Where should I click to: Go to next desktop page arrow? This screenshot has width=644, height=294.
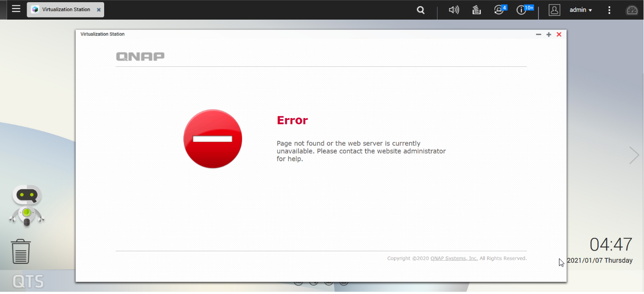tap(634, 155)
